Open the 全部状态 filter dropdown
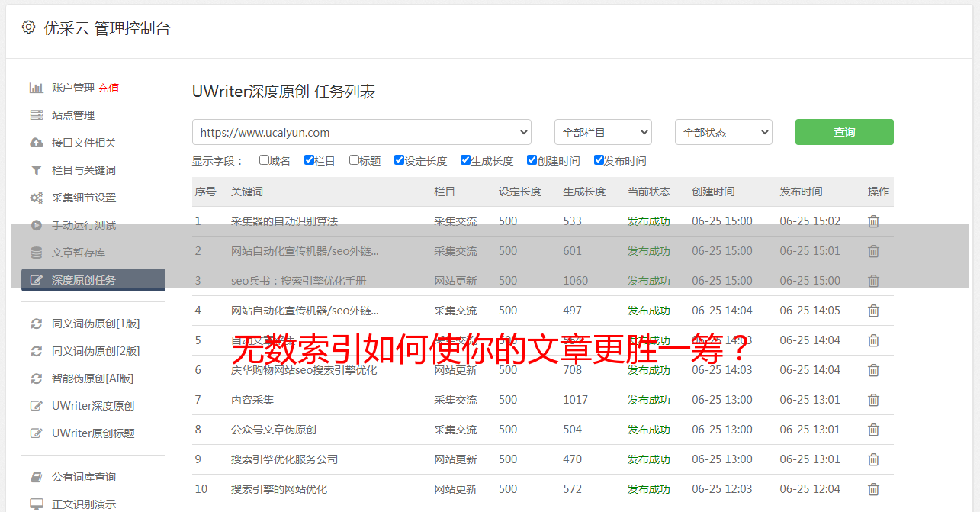 (723, 132)
